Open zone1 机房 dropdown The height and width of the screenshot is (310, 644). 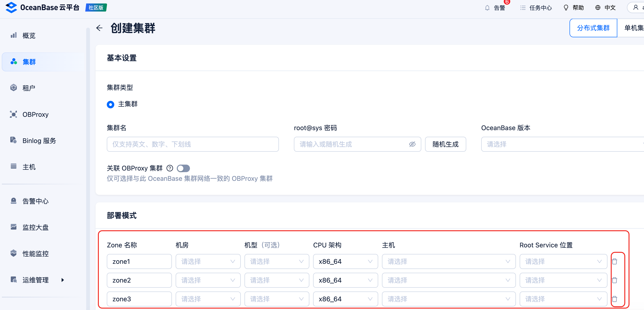208,261
